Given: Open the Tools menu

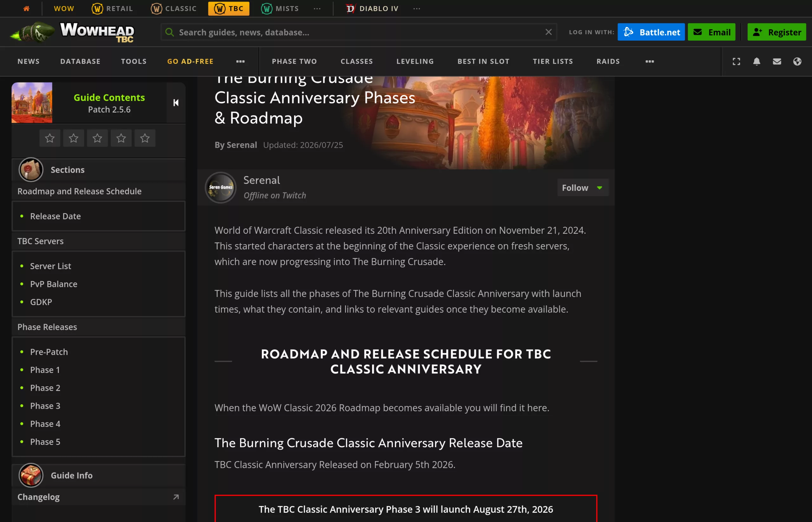Looking at the screenshot, I should coord(134,61).
